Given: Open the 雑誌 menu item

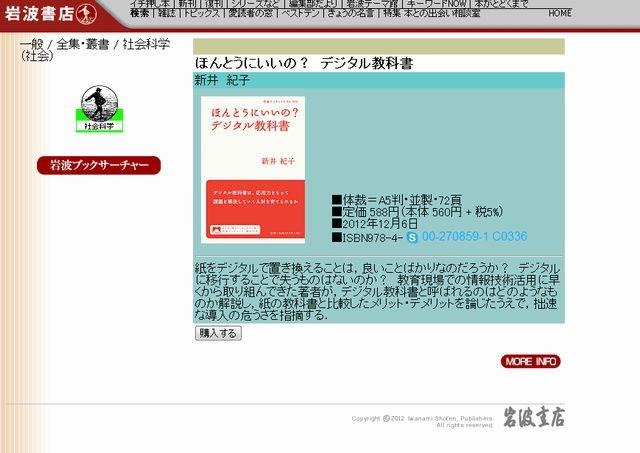Looking at the screenshot, I should (167, 13).
